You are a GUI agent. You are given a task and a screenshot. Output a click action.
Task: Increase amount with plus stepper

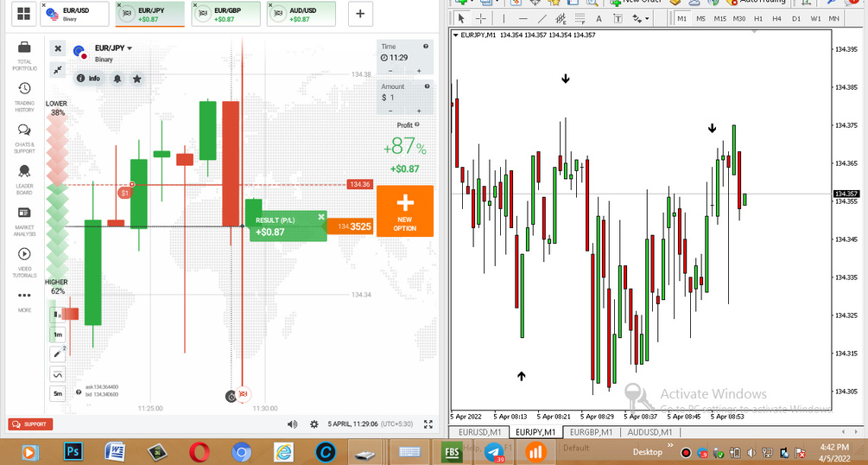click(419, 111)
